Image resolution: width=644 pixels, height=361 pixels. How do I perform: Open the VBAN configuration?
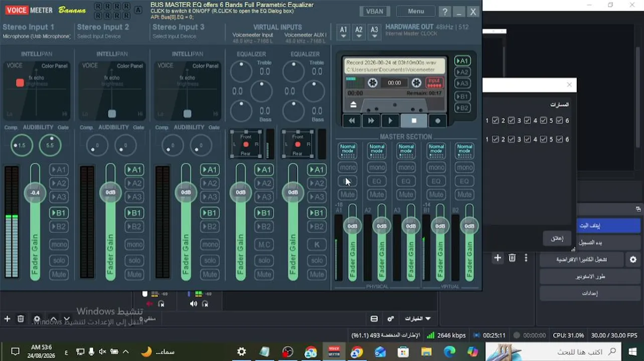(375, 12)
